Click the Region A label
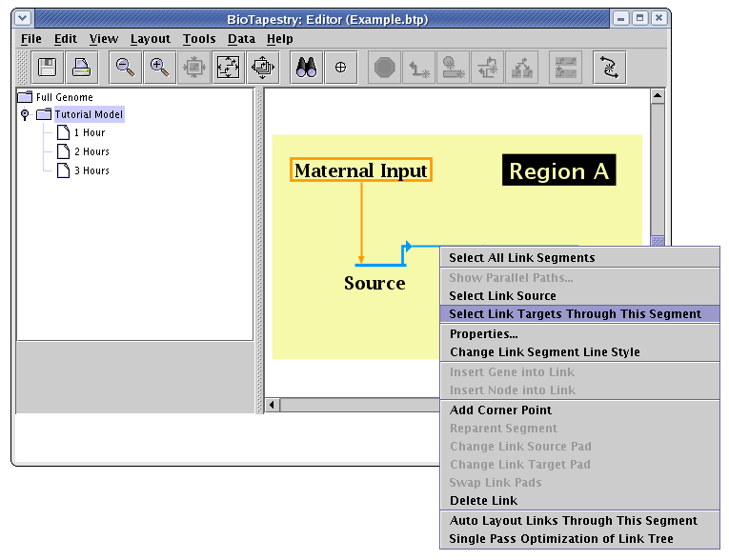This screenshot has height=560, width=729. 558,171
